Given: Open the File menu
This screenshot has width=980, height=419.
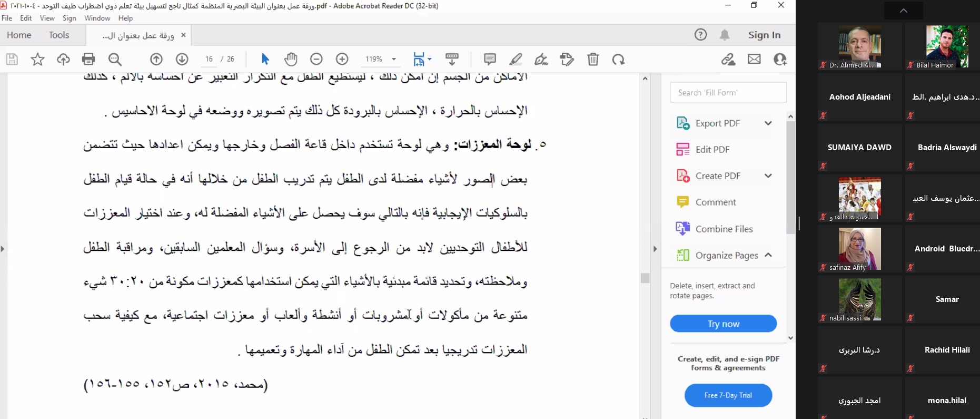Looking at the screenshot, I should coord(7,18).
